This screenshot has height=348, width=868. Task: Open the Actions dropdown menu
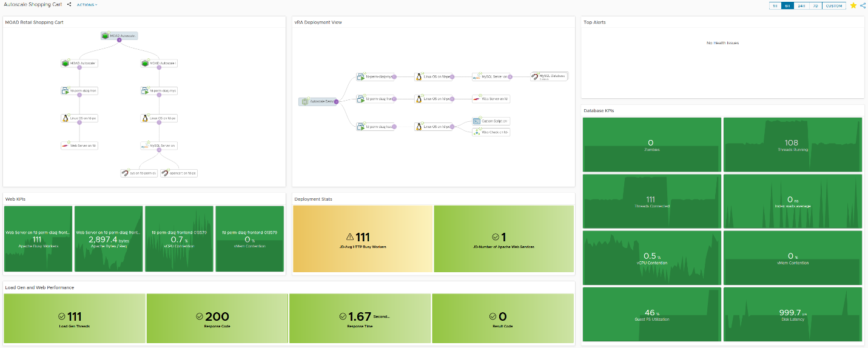pos(87,4)
